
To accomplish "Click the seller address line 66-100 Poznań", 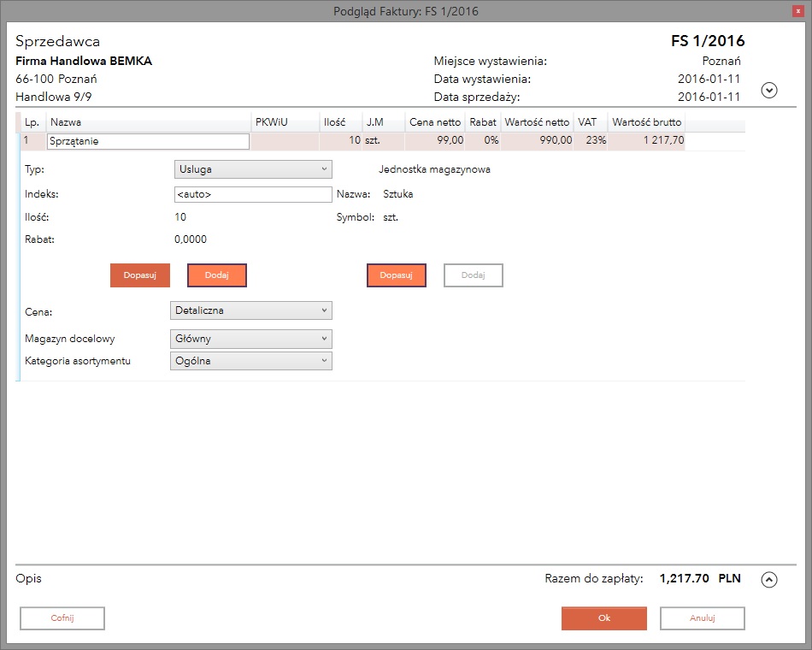I will (56, 79).
